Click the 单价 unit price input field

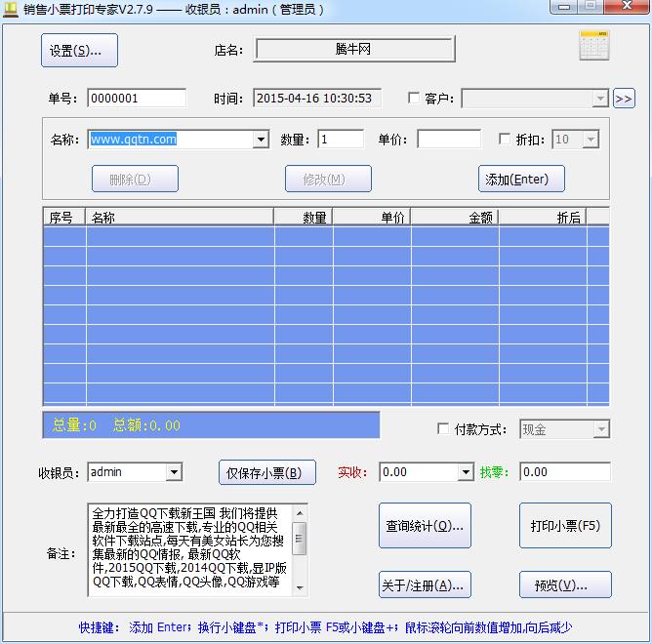449,140
